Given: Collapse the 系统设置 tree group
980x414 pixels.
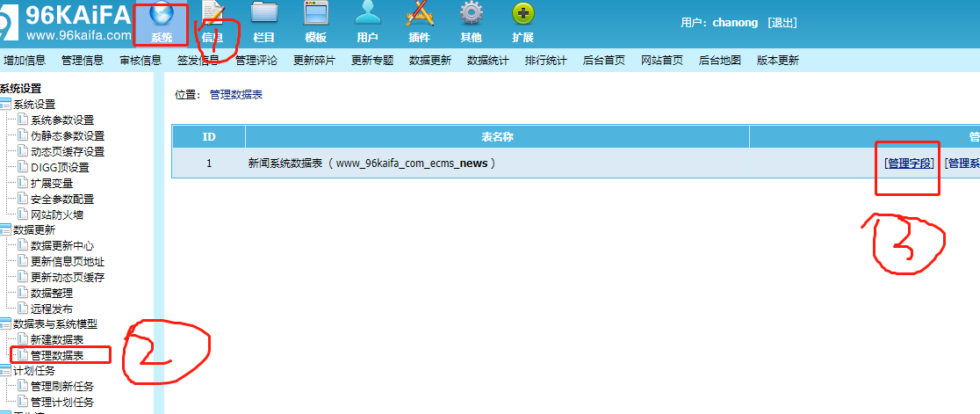Looking at the screenshot, I should (5, 105).
